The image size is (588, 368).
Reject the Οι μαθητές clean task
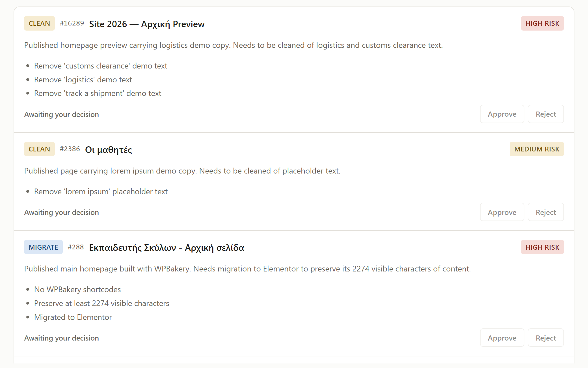click(546, 212)
